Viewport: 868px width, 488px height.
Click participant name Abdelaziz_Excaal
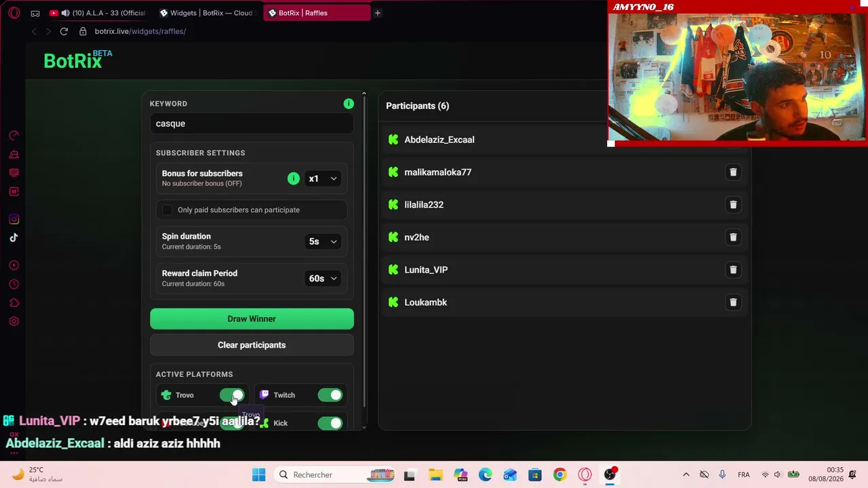click(x=439, y=140)
